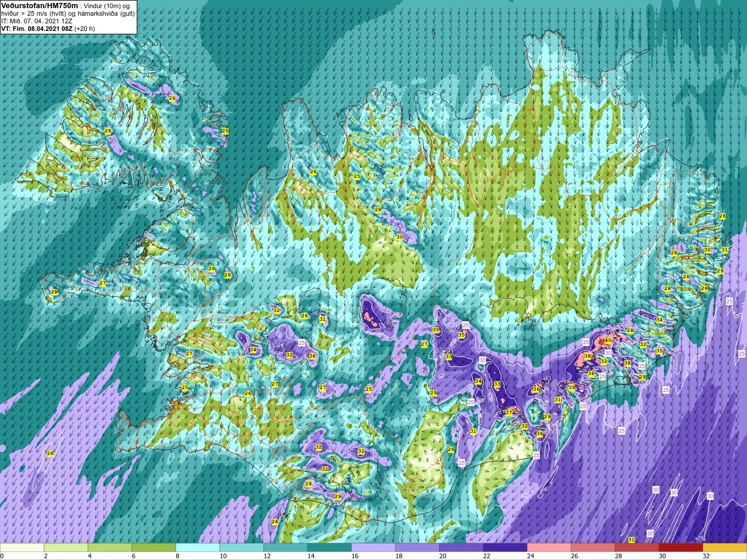Click the Veðurstofan/HM750m title text
747x560 pixels.
click(39, 5)
